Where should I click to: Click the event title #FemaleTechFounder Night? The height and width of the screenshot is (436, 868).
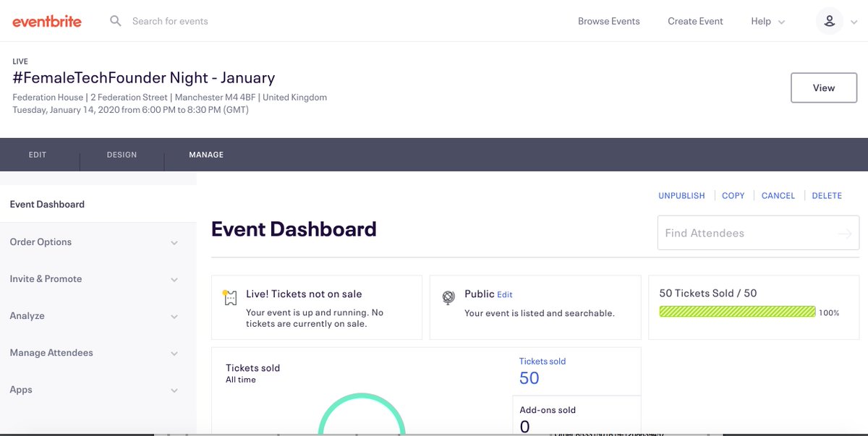[x=144, y=77]
